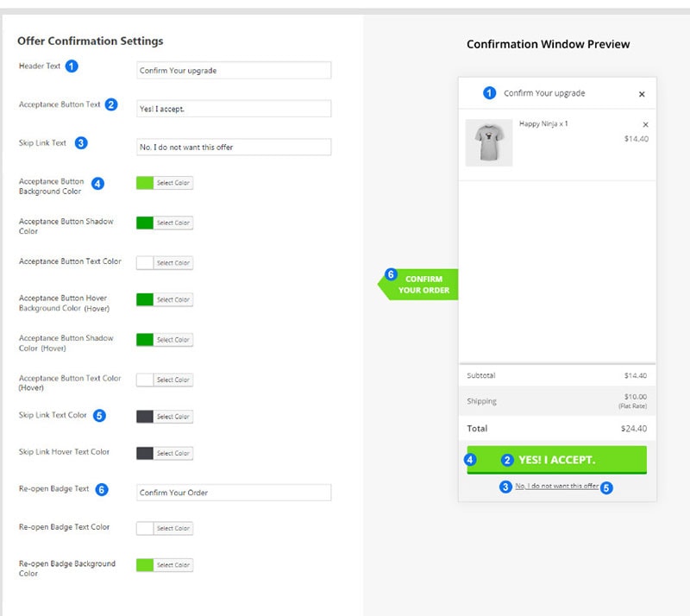690x616 pixels.
Task: Click the Confirm Your Order re-open badge
Action: click(423, 285)
